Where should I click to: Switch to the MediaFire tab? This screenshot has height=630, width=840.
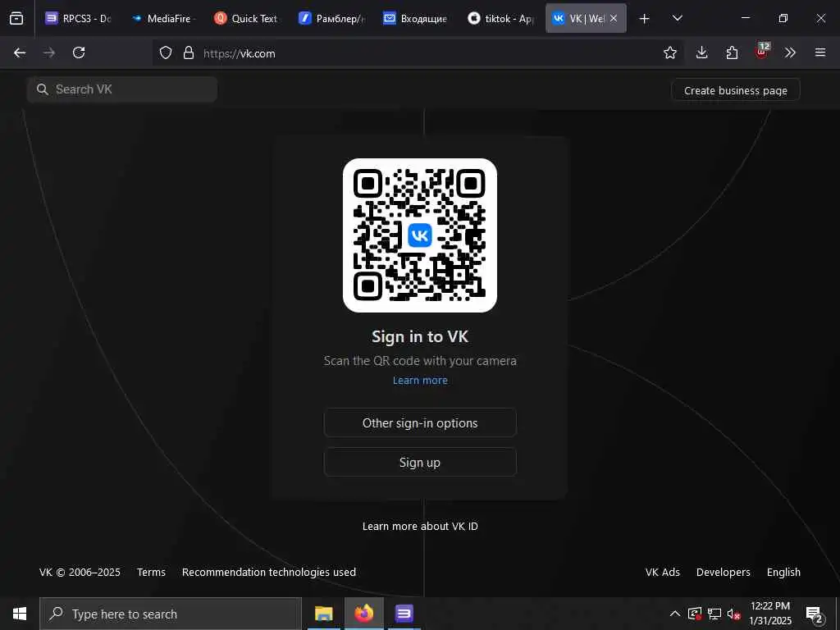click(x=162, y=18)
